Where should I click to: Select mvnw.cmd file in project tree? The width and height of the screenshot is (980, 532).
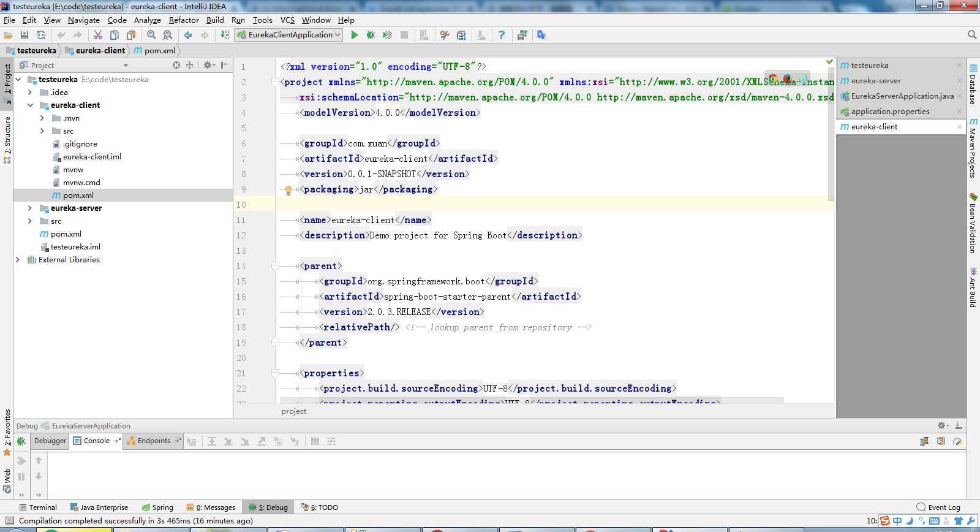tap(81, 183)
